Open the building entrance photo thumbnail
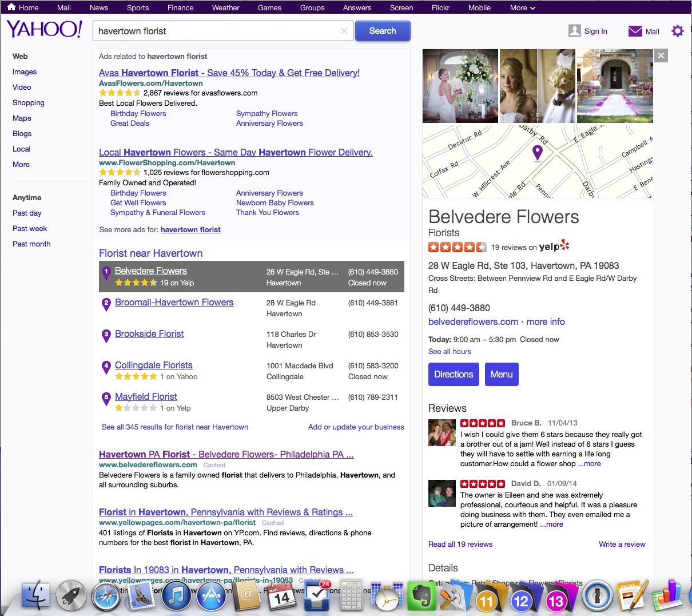Image resolution: width=692 pixels, height=616 pixels. click(x=615, y=86)
